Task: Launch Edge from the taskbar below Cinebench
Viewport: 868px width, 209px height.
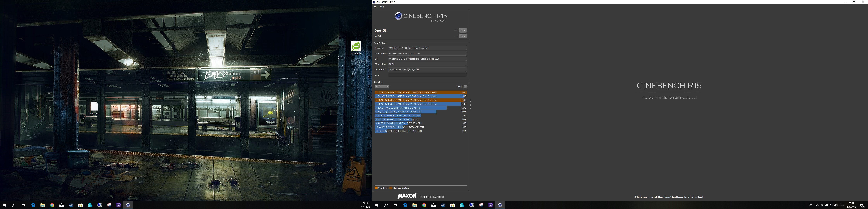Action: tap(405, 205)
